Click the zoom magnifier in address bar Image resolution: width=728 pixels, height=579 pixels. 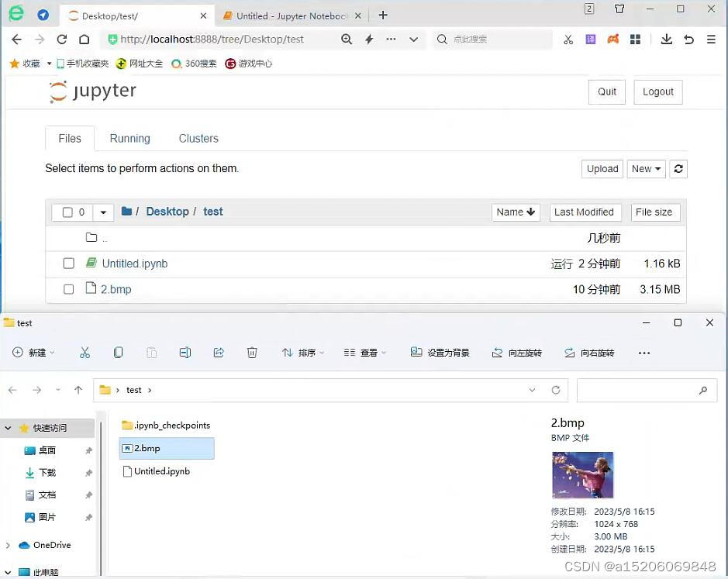(x=347, y=40)
